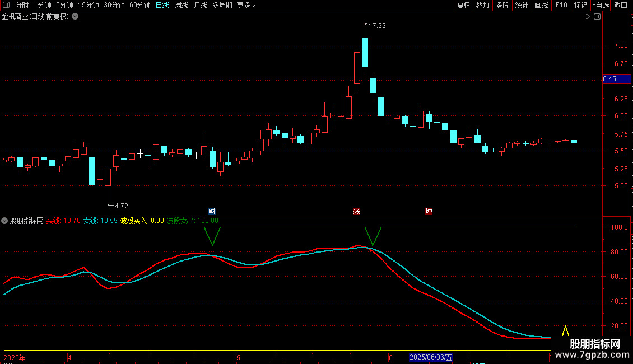Image resolution: width=633 pixels, height=364 pixels.
Task: Open the 画线 drawing tools
Action: click(x=541, y=5)
